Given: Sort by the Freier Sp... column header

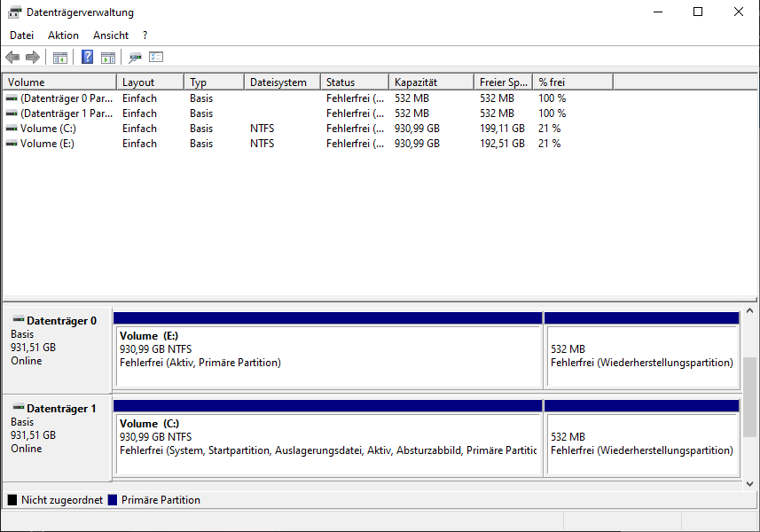Looking at the screenshot, I should [504, 82].
